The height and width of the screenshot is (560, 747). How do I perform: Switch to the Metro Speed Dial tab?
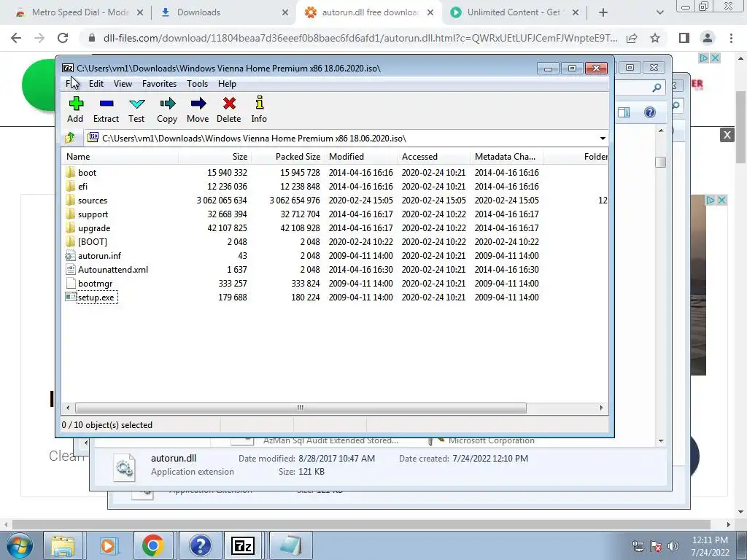(x=80, y=12)
